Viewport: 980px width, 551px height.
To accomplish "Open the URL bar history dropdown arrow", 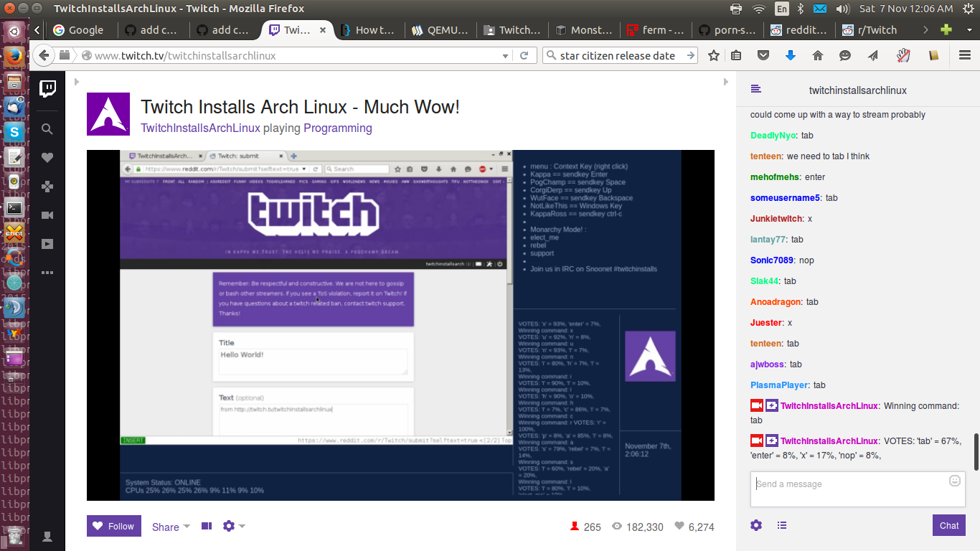I will (x=506, y=55).
